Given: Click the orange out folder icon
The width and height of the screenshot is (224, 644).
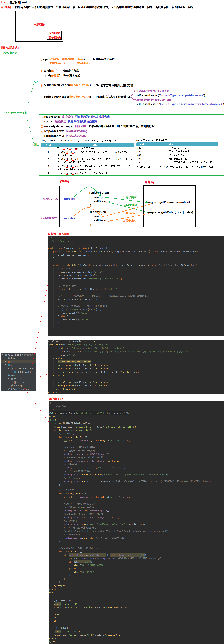Looking at the screenshot, I should coord(9,362).
